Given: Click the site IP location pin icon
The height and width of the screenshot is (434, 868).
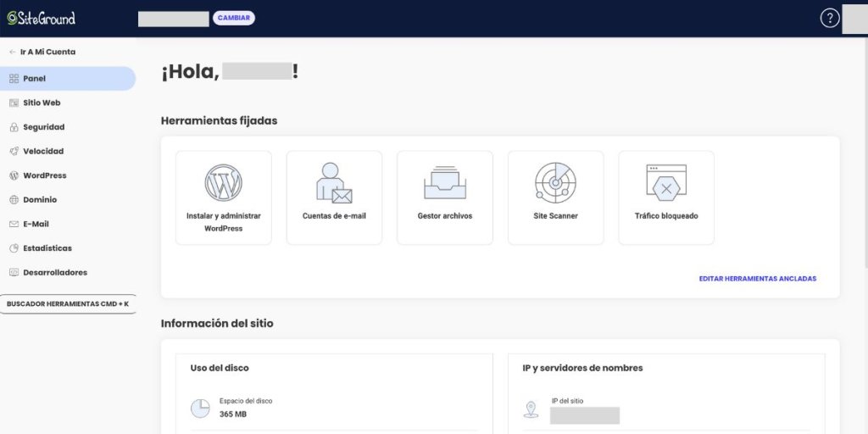Looking at the screenshot, I should coord(531,409).
